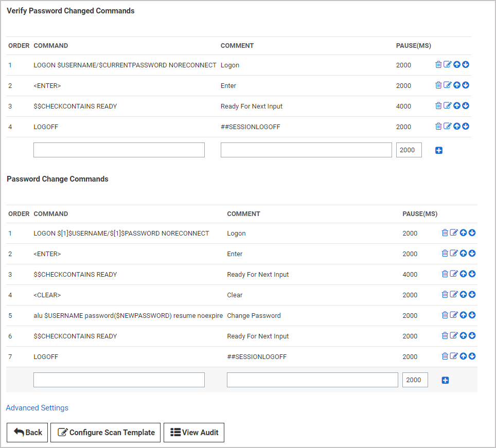The image size is (496, 448).
Task: Focus new command field under Password Change
Action: click(119, 380)
